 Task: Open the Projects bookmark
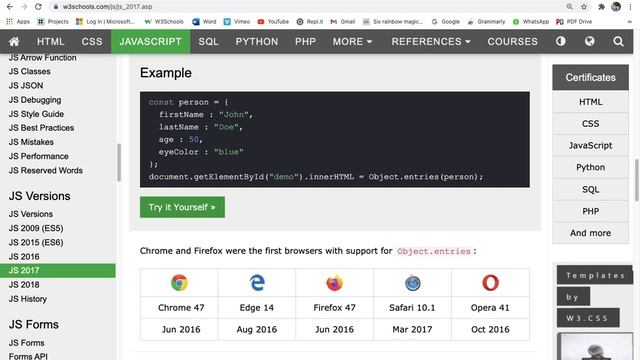53,22
